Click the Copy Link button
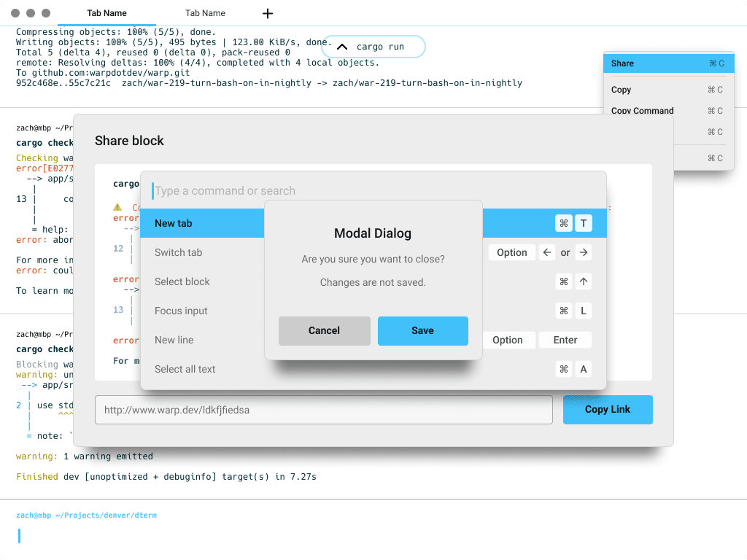This screenshot has height=560, width=747. pyautogui.click(x=607, y=409)
